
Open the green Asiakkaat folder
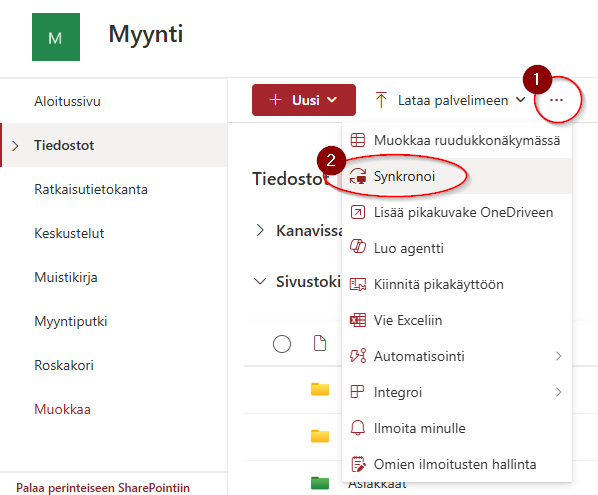coord(320,483)
